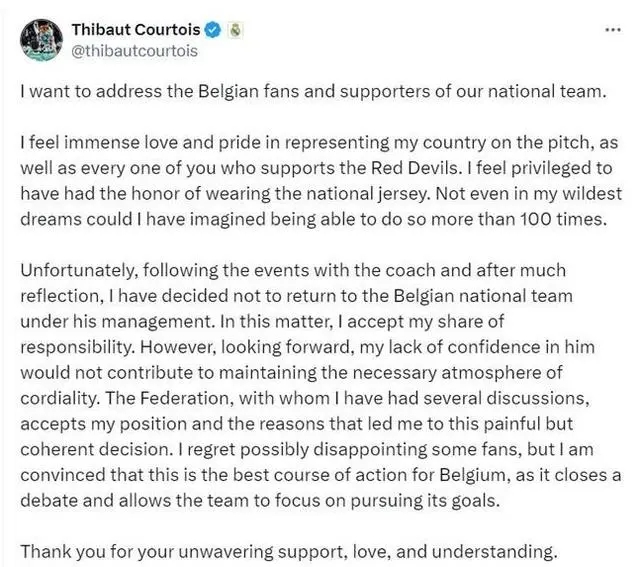Image resolution: width=640 pixels, height=567 pixels.
Task: Click the paragraph starting 'I feel immense love'
Action: (320, 189)
